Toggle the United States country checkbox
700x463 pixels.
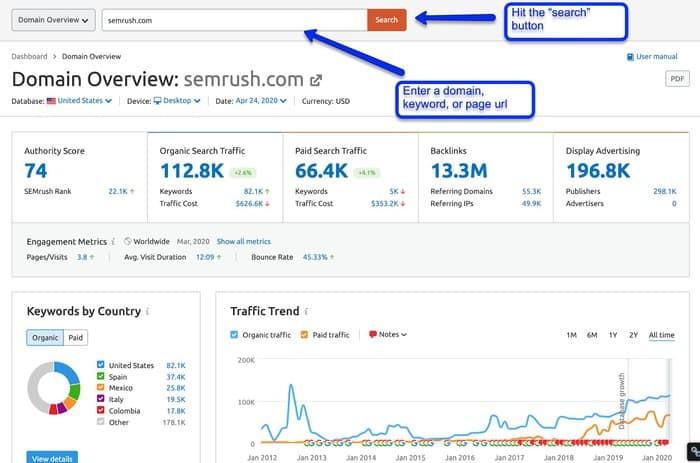click(x=100, y=364)
